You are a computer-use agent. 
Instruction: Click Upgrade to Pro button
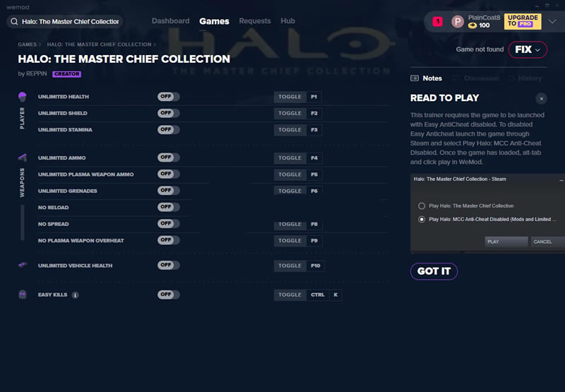(x=523, y=21)
